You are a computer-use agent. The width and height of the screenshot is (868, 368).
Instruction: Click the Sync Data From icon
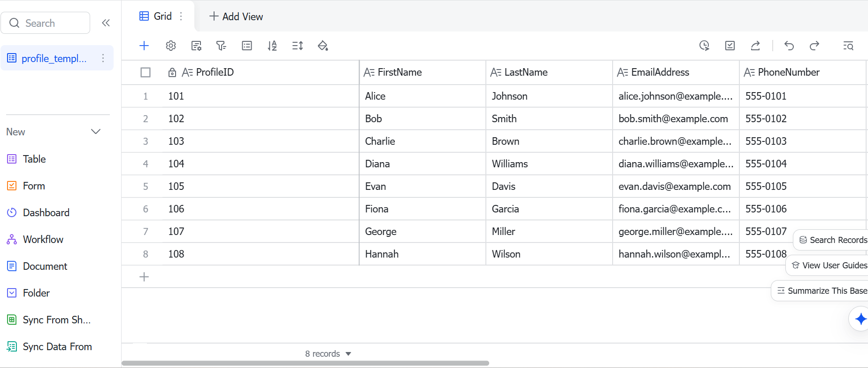click(x=12, y=346)
